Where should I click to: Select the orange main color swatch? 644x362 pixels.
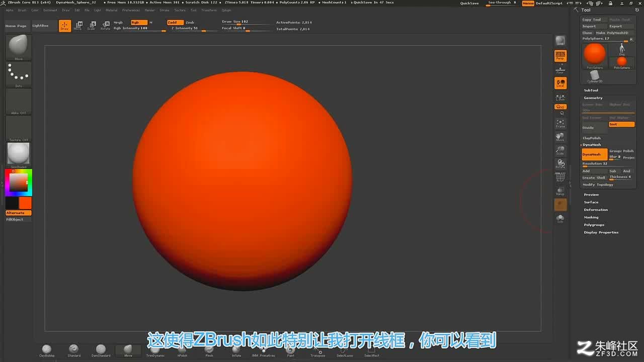25,203
